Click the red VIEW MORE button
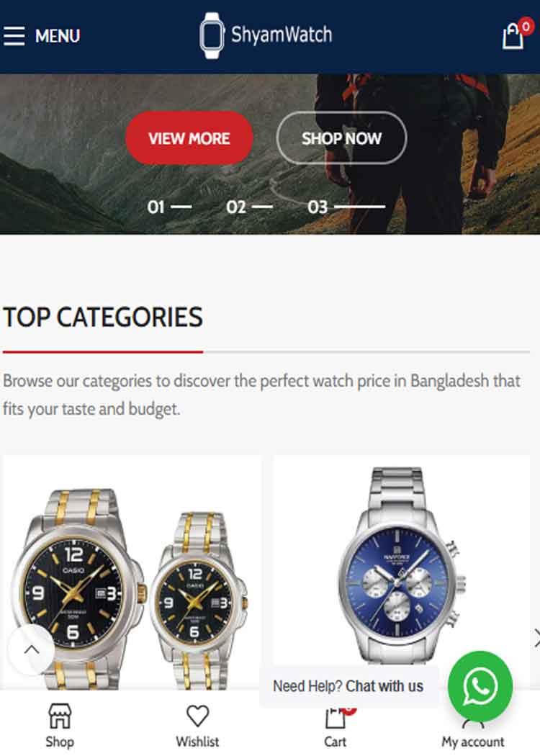Screen dimensions: 540x756 [189, 138]
